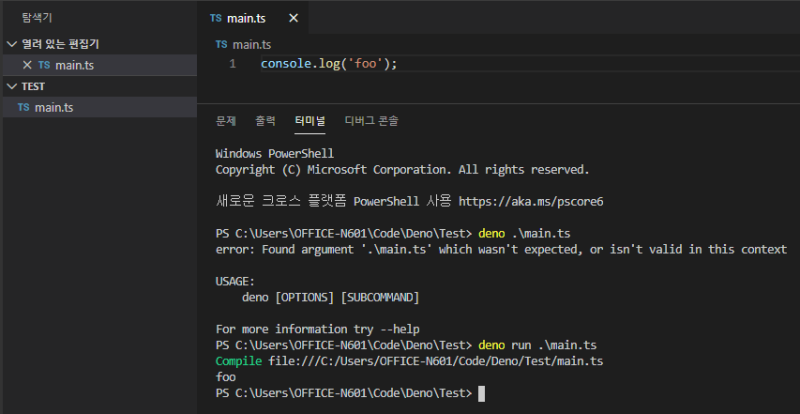
Task: Close the main.ts editor tab
Action: point(293,18)
